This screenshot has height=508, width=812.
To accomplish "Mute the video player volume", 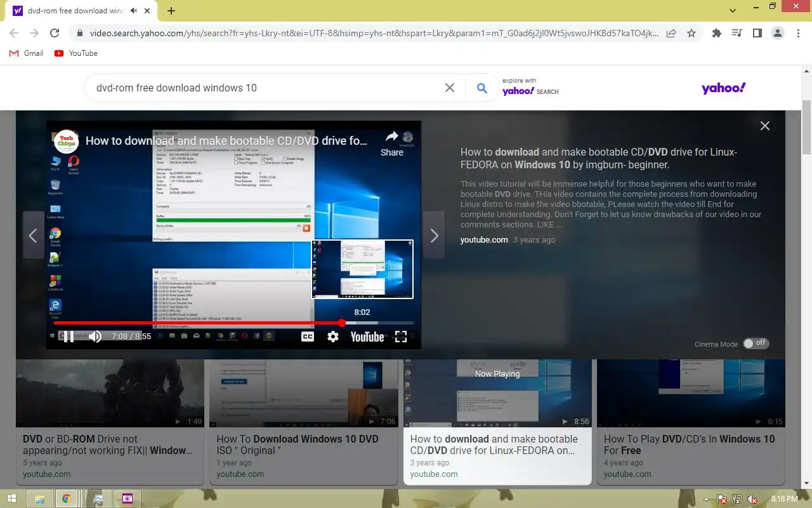I will coord(95,337).
